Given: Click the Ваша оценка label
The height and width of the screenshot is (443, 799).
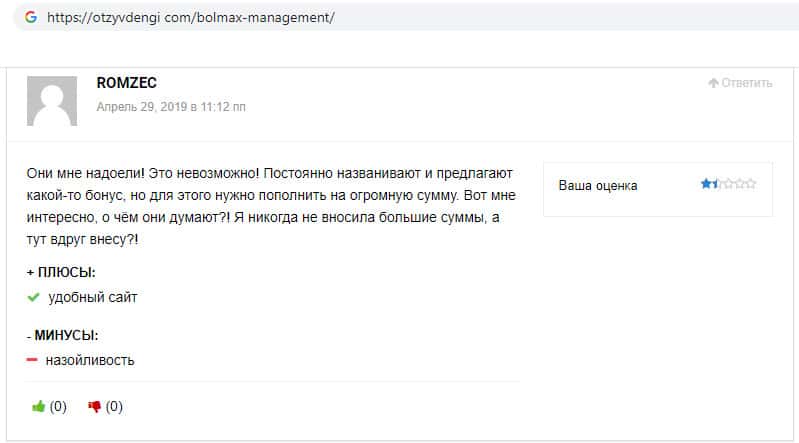Looking at the screenshot, I should [x=597, y=185].
